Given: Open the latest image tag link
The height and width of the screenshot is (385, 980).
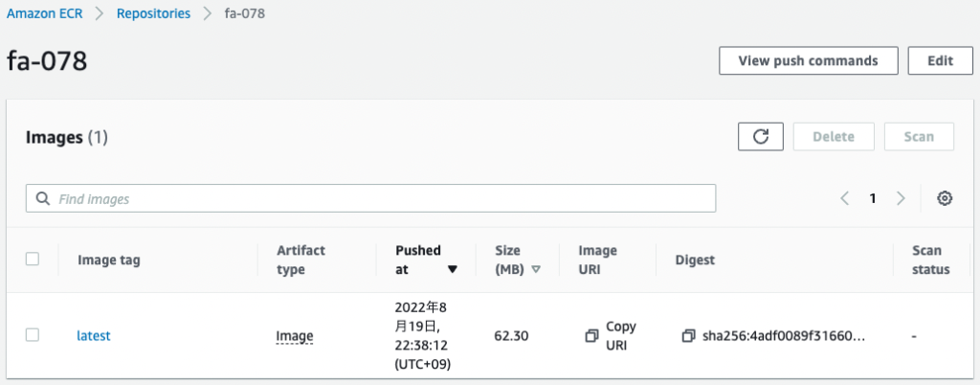Looking at the screenshot, I should pos(93,335).
